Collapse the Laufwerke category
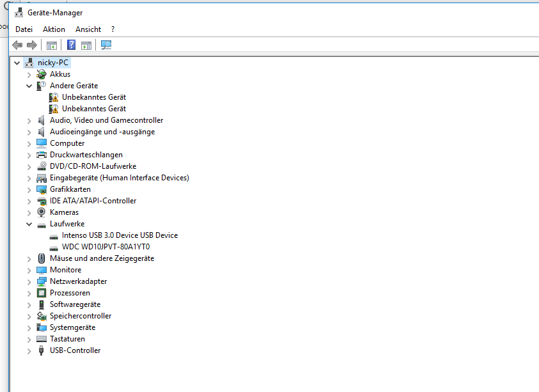Viewport: 539px width, 392px height. (29, 224)
